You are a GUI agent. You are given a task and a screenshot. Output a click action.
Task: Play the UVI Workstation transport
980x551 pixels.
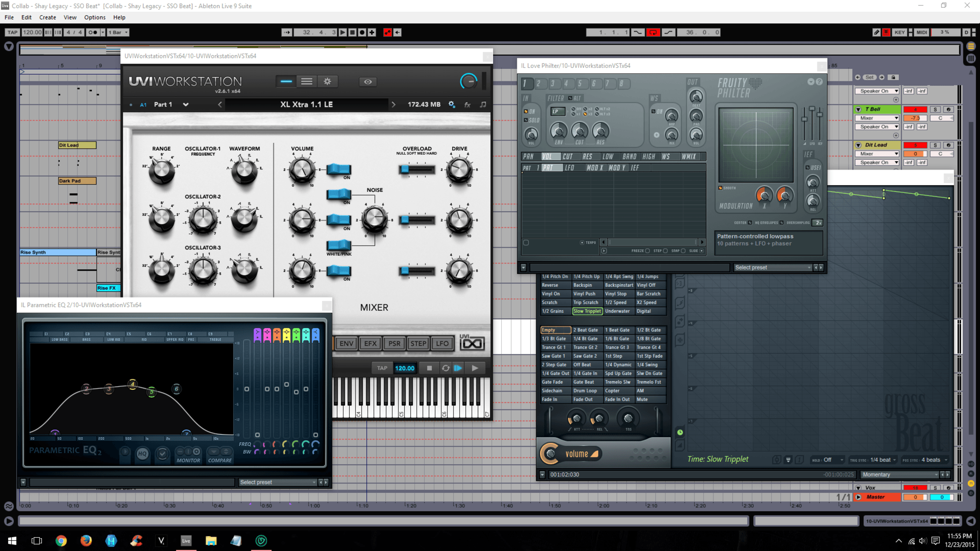click(x=475, y=368)
